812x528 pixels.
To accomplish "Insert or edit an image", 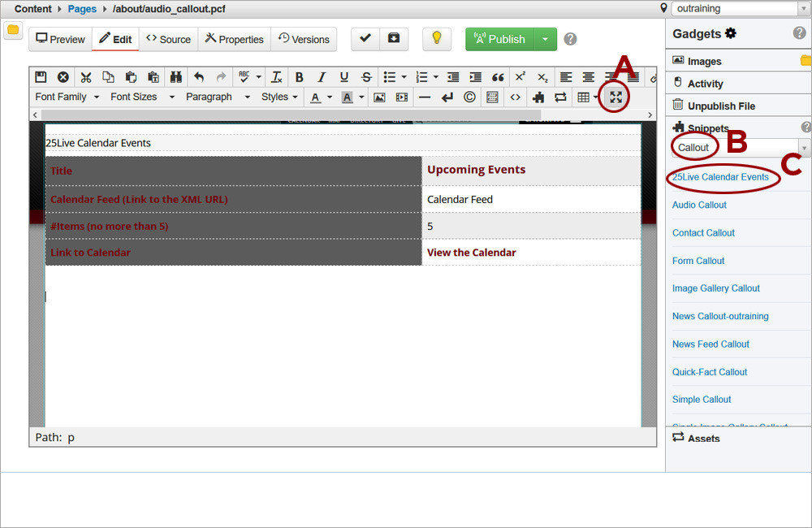I will pos(379,97).
